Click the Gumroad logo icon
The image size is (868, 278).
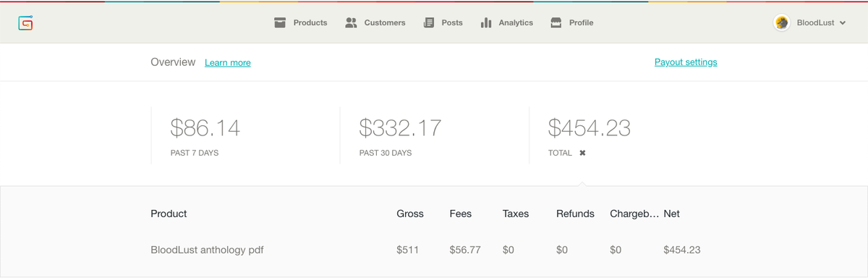click(x=26, y=23)
